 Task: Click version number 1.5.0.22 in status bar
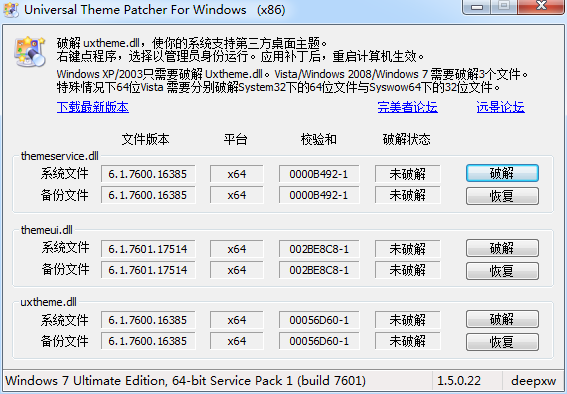(x=459, y=381)
